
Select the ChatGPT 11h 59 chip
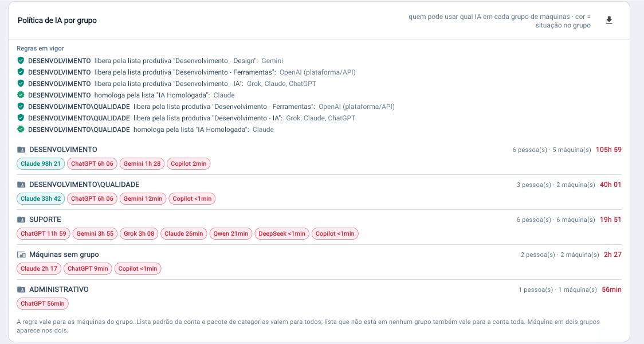[44, 233]
